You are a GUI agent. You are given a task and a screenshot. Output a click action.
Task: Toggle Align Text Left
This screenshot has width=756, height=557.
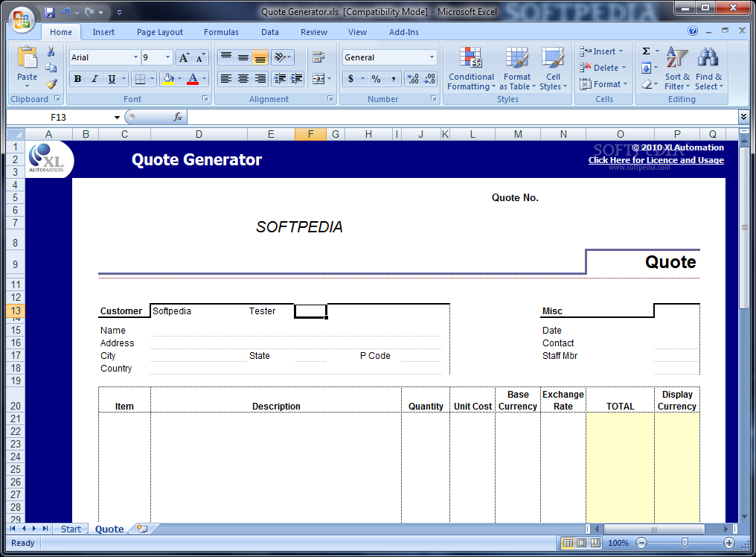tap(225, 79)
